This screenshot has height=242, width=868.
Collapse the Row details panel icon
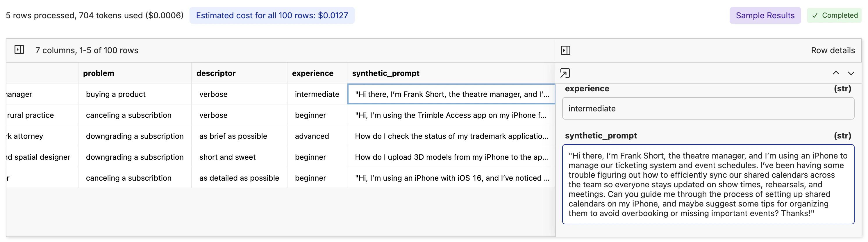pos(565,50)
